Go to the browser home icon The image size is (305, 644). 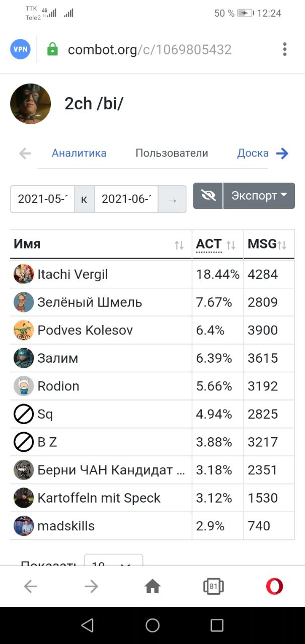pyautogui.click(x=152, y=586)
